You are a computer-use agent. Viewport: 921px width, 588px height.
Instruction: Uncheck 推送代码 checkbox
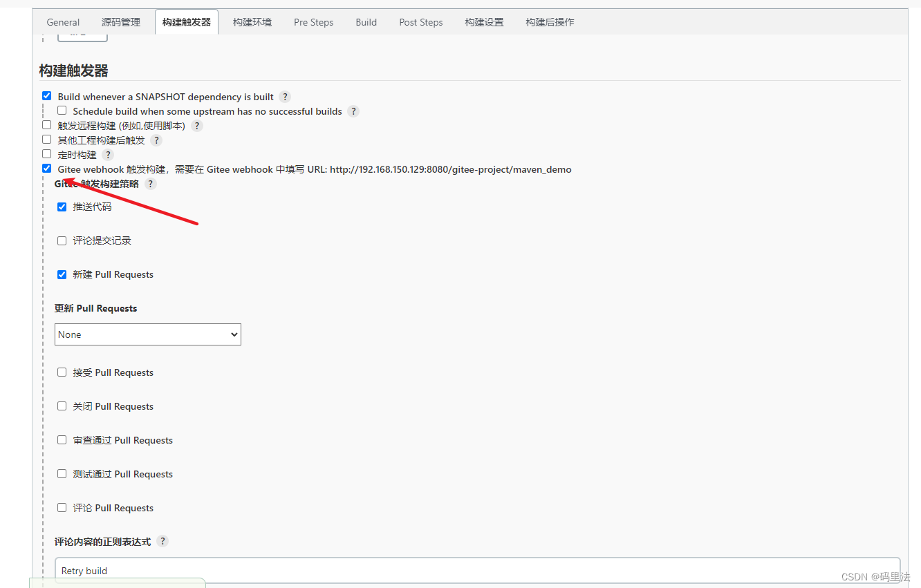[x=62, y=207]
